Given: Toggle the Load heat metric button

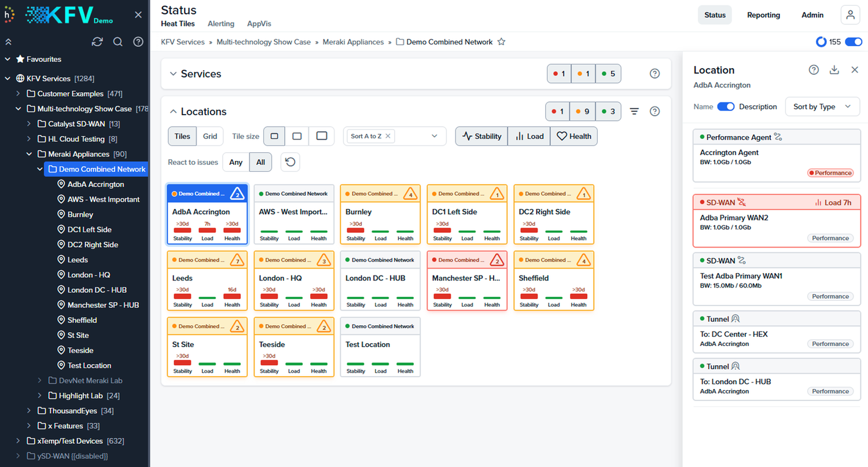Looking at the screenshot, I should (x=529, y=136).
